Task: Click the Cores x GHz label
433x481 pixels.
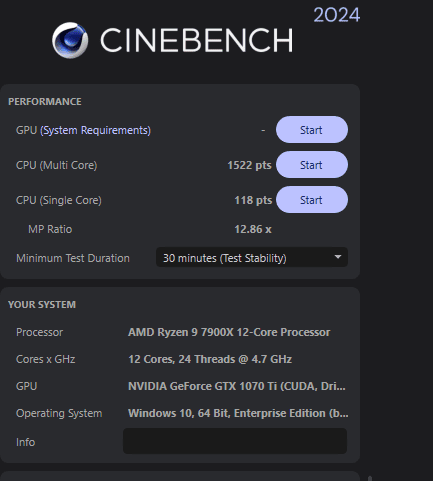Action: pos(46,359)
